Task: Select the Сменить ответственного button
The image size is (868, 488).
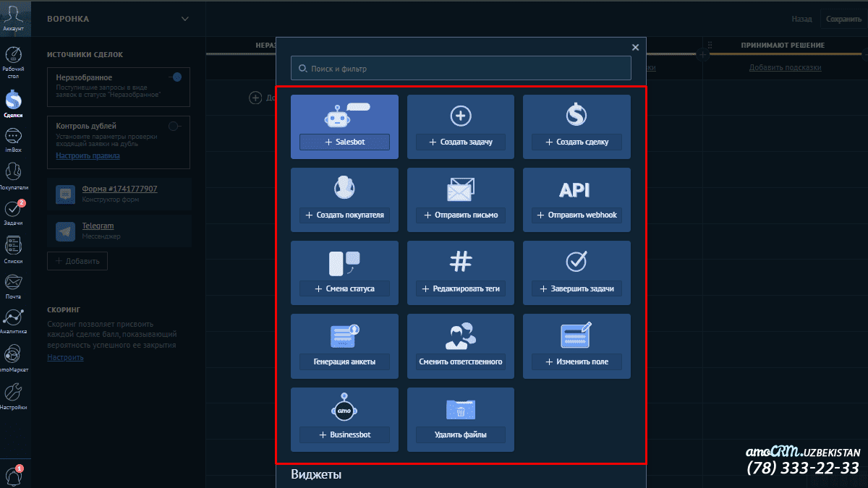Action: tap(461, 361)
